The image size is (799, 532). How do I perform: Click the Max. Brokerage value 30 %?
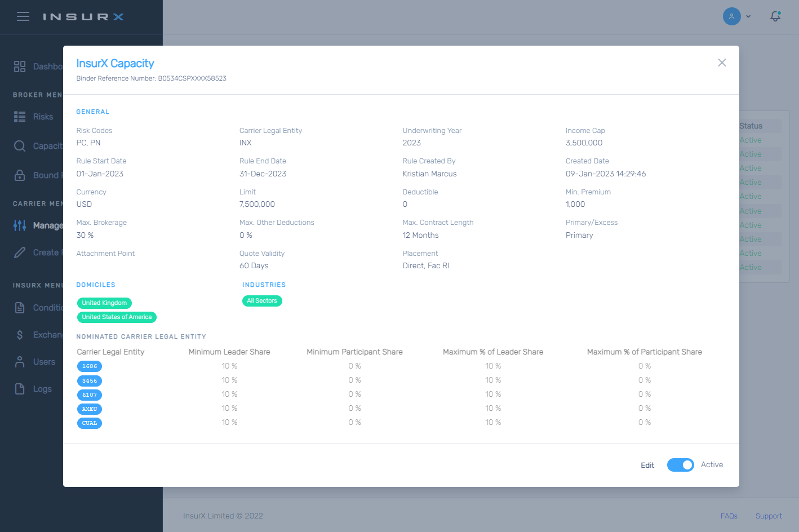point(85,235)
